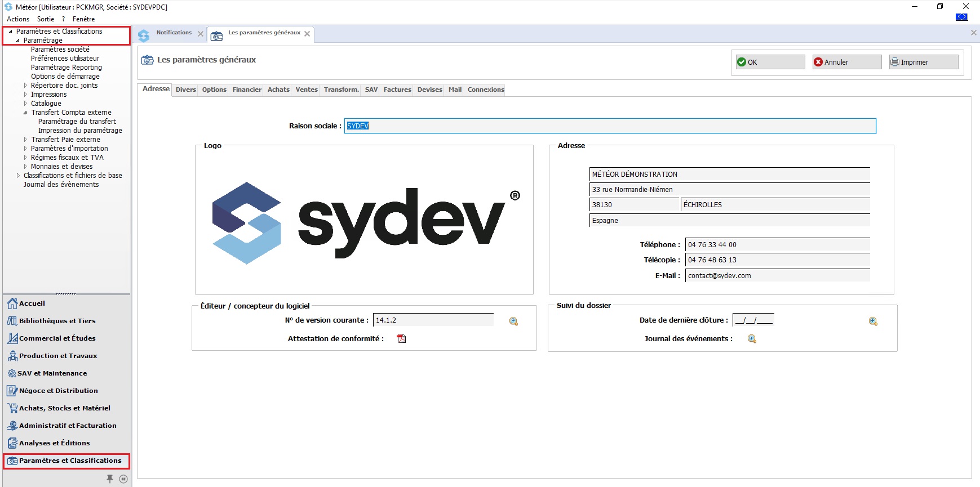The height and width of the screenshot is (487, 980).
Task: Click magnifier next to closing date
Action: click(873, 321)
